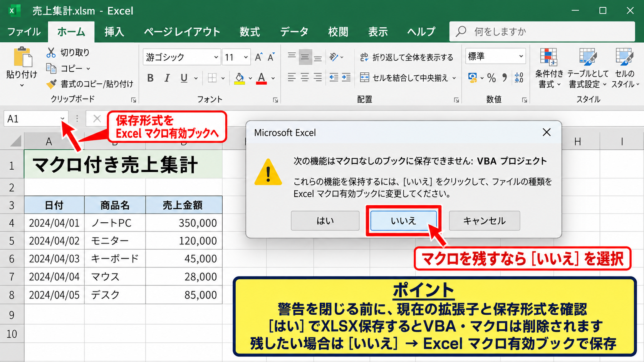Toggle Italic formatting
Screen dimensions: 644x362
pyautogui.click(x=167, y=78)
